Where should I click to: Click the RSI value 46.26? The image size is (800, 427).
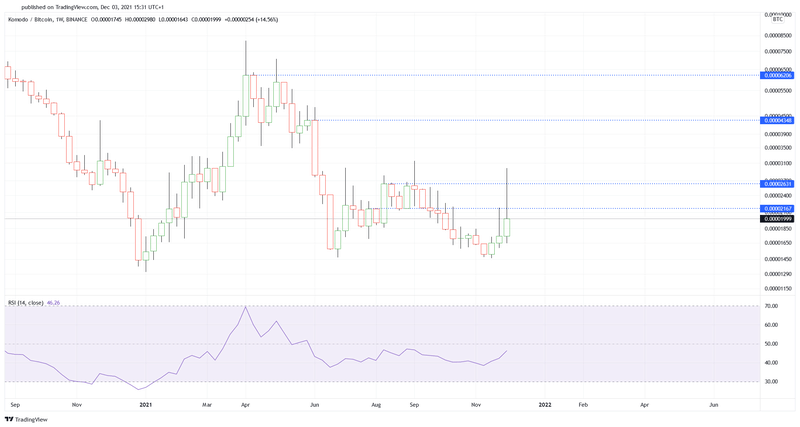[x=53, y=303]
